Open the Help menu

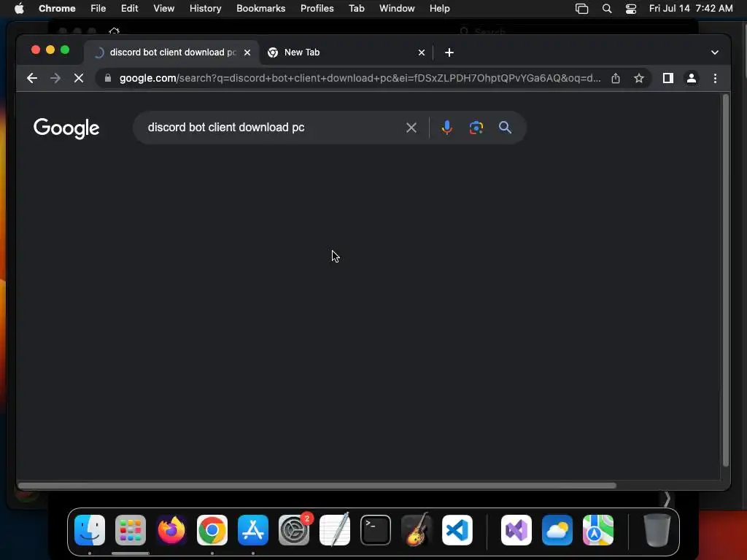coord(439,9)
